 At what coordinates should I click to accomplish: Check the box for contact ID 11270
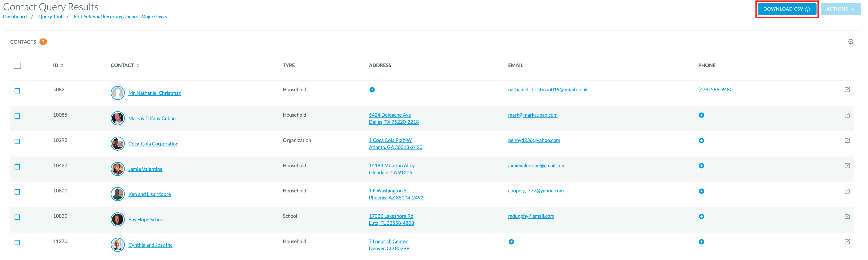[x=17, y=242]
